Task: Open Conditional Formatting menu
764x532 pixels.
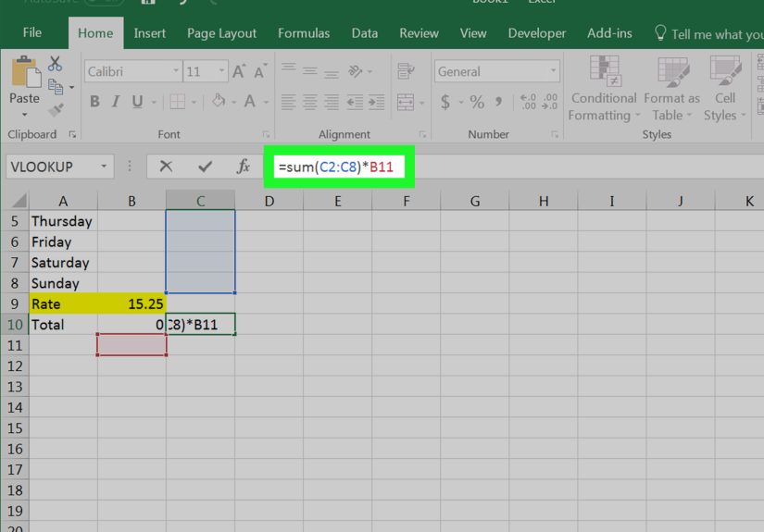Action: point(604,89)
